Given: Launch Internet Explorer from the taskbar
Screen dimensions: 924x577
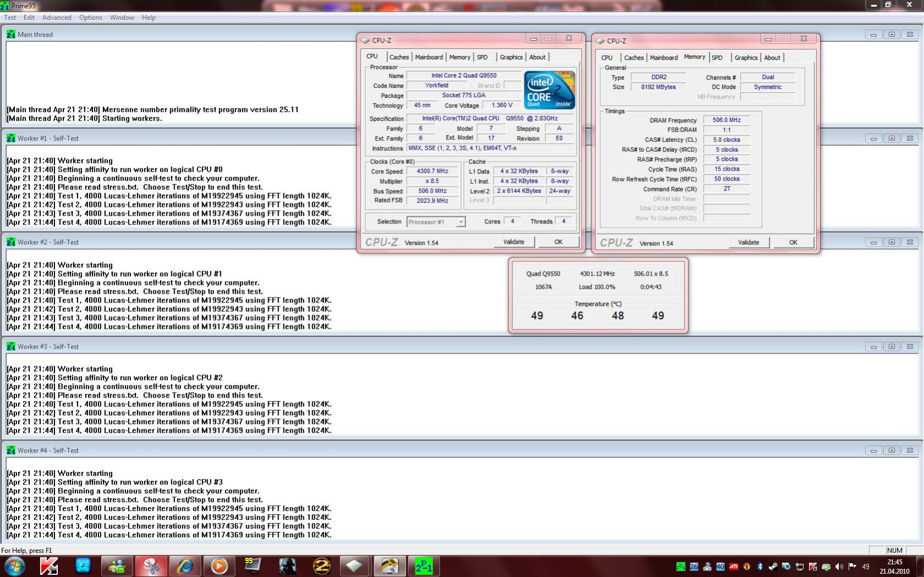Looking at the screenshot, I should pos(185,566).
